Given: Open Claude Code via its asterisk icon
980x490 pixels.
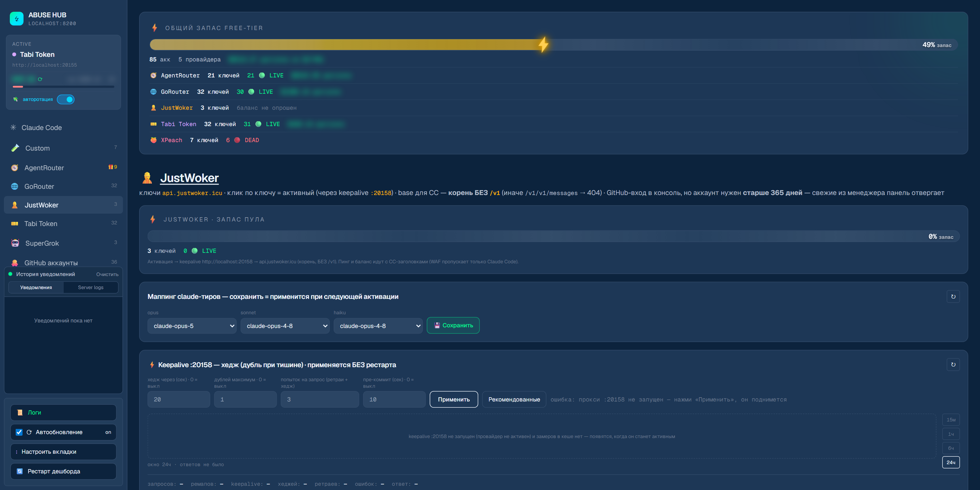Looking at the screenshot, I should coord(13,127).
